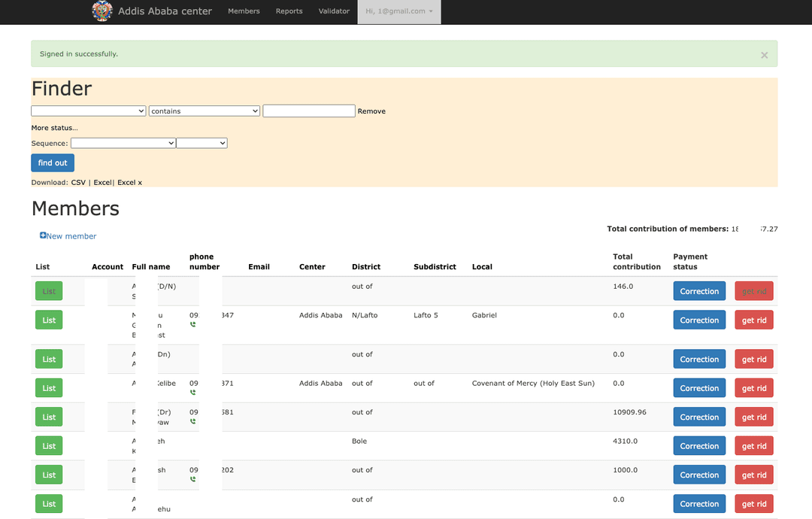Viewport: 812px width, 519px height.
Task: Click the phone icon under number ending 371
Action: pyautogui.click(x=193, y=393)
